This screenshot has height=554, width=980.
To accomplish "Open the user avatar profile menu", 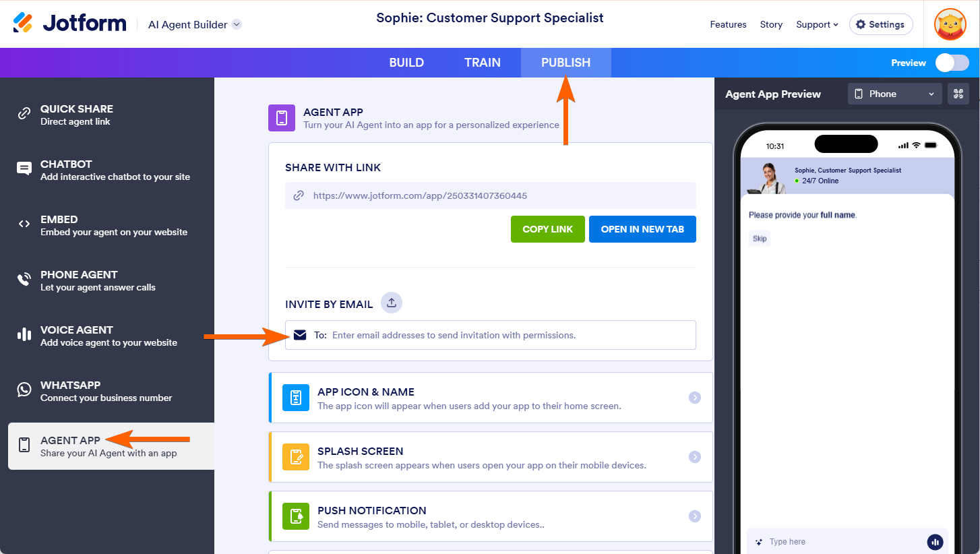I will [950, 24].
